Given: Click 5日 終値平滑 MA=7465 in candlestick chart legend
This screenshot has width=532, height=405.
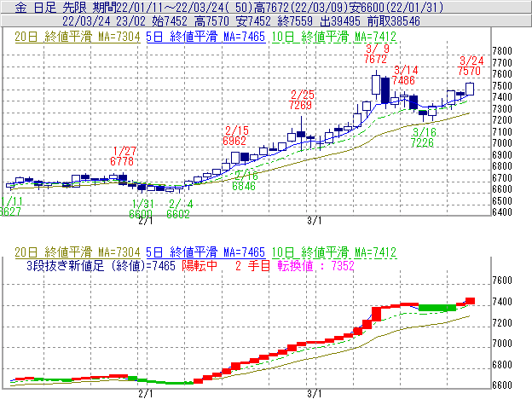Looking at the screenshot, I should tap(205, 37).
